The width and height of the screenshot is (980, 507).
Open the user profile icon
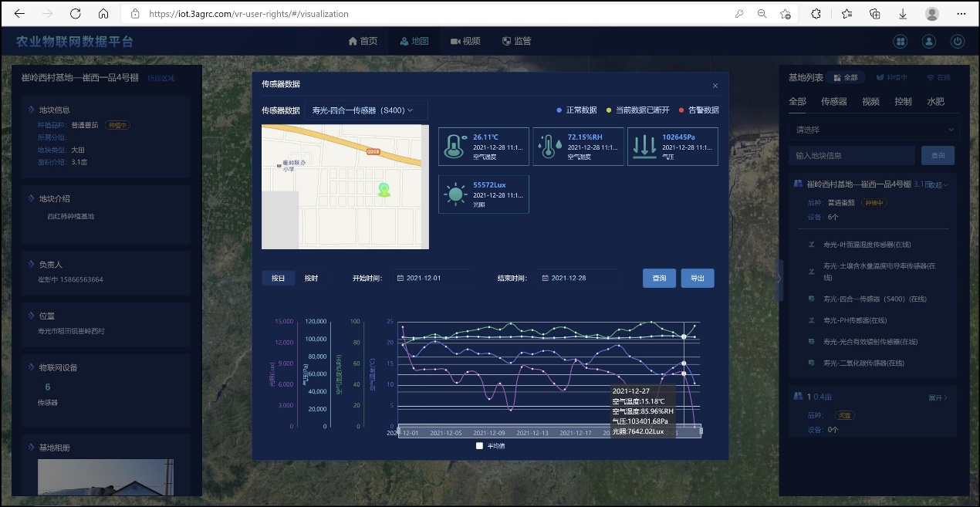(x=929, y=42)
